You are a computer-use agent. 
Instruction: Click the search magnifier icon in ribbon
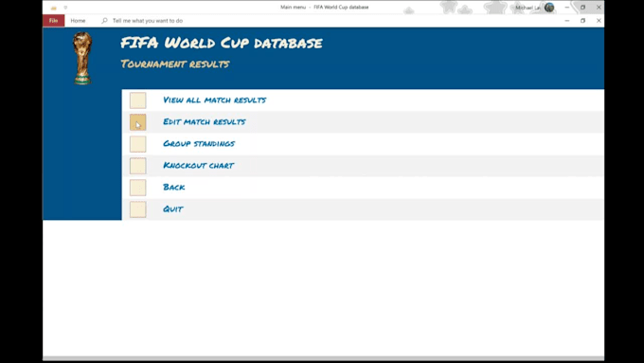click(104, 21)
